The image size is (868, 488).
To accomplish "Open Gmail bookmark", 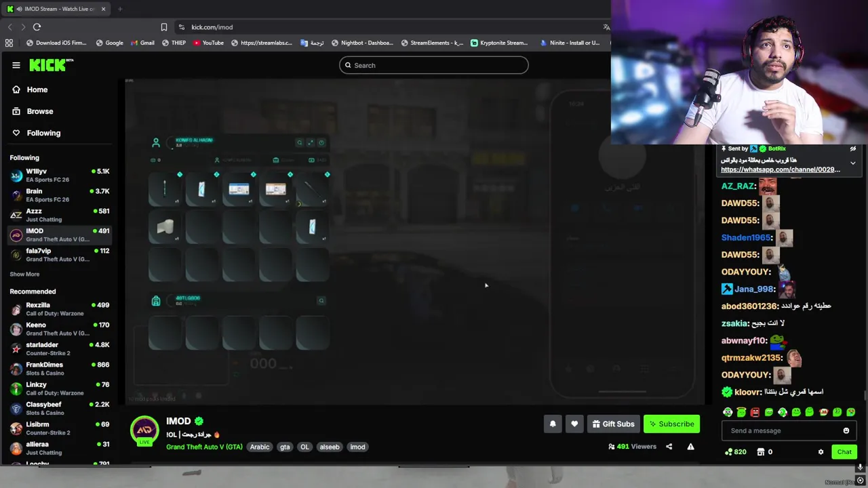I will click(x=142, y=43).
